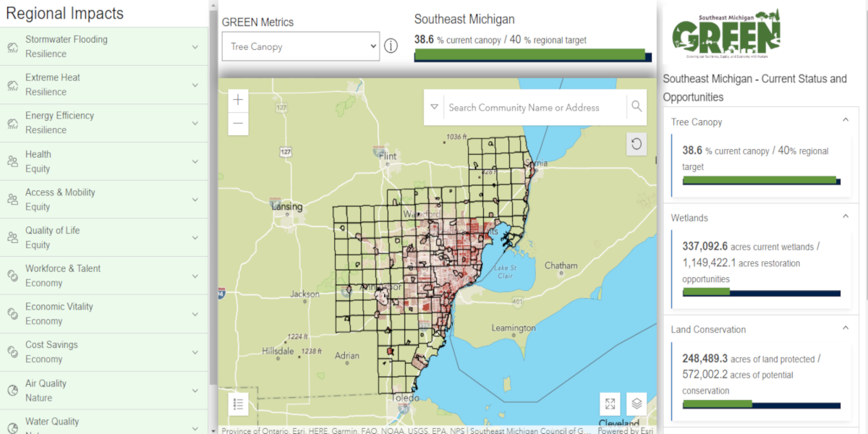Open the map legend
868x434 pixels.
(238, 403)
